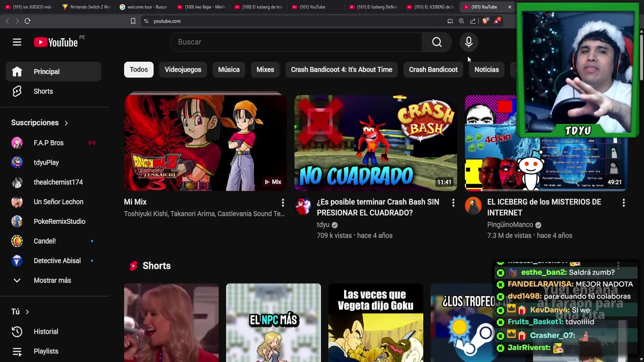Screen dimensions: 644x362
Task: Select the Música filter chip
Action: pos(229,69)
